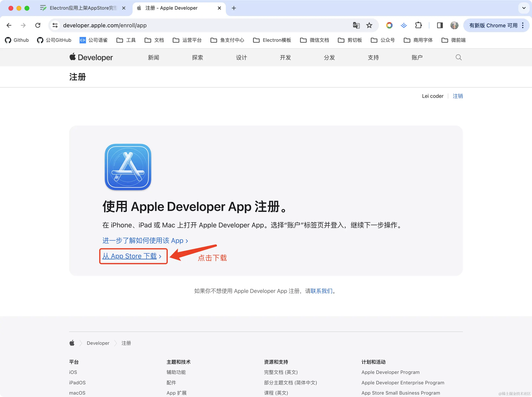Open the 鱼支付中心 bookmark folder
Screen dimensions: 532x397
tap(227, 40)
